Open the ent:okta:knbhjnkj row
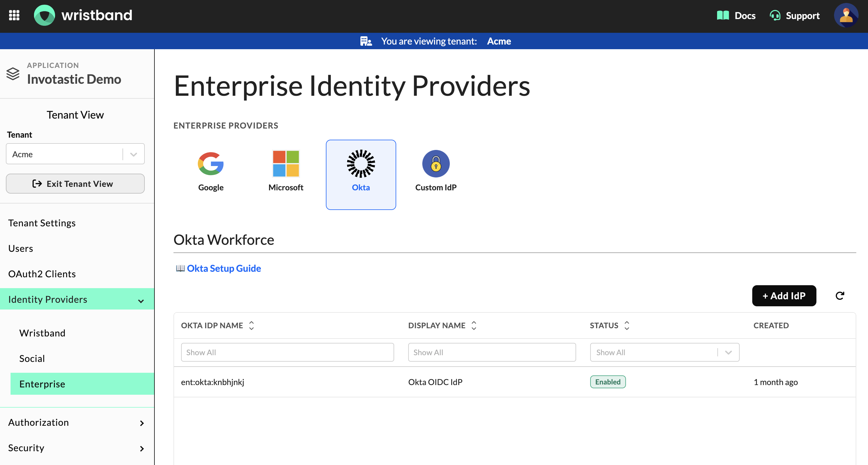 coord(515,382)
